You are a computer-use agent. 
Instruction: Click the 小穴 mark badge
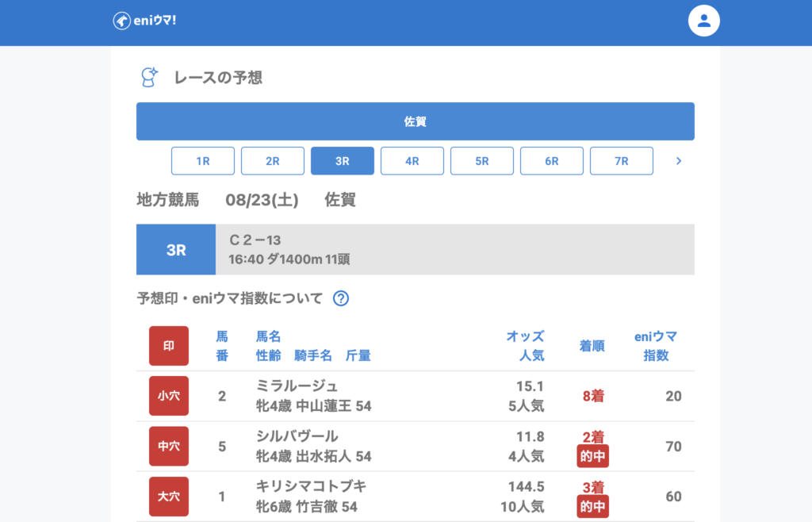click(169, 396)
